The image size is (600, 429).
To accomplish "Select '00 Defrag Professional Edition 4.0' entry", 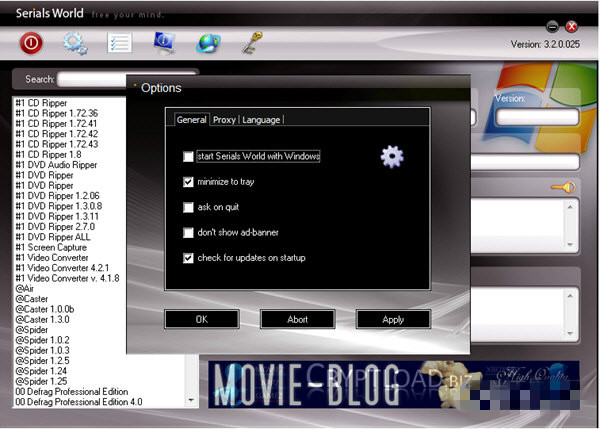I will pos(79,403).
